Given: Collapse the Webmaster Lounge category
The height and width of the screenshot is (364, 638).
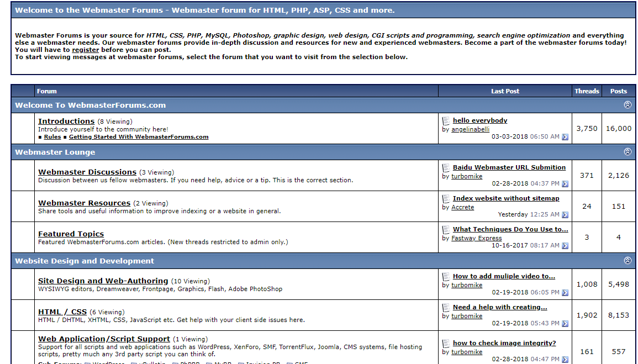Looking at the screenshot, I should coord(627,152).
